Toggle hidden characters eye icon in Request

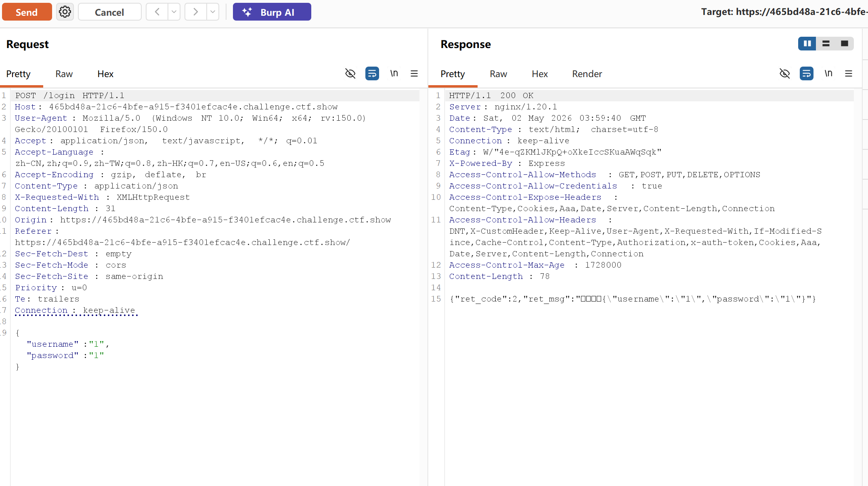[x=350, y=73]
